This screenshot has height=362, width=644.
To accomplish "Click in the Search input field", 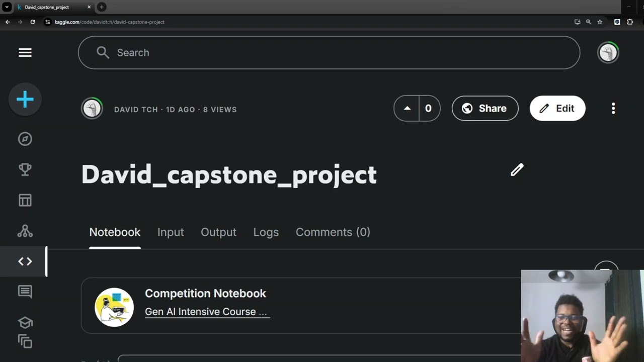I will tap(329, 52).
